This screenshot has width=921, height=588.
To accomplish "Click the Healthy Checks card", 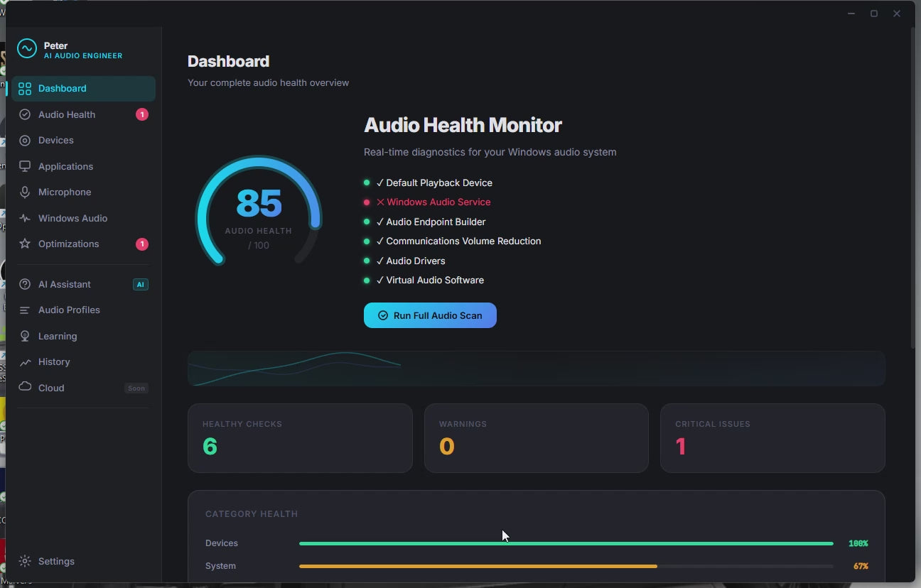I will coord(300,438).
